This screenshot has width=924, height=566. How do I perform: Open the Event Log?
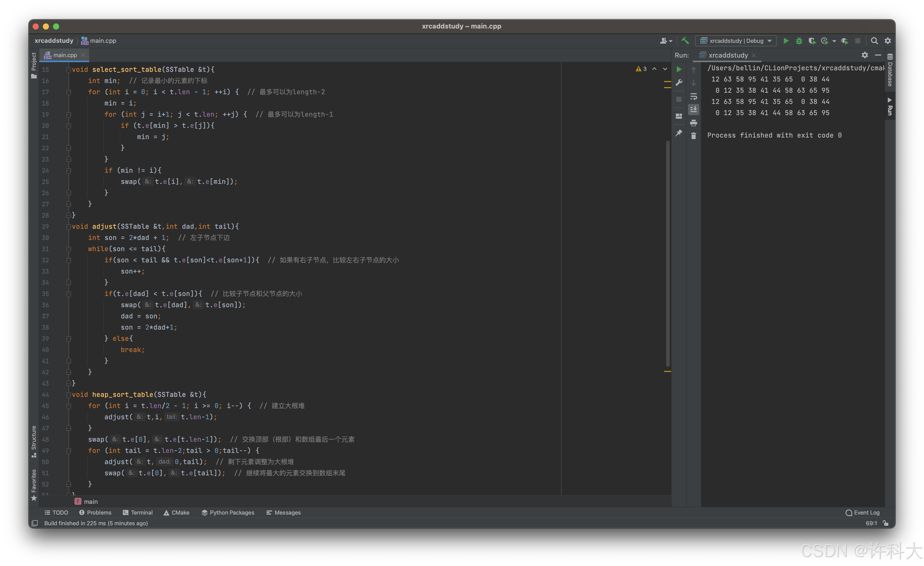863,513
